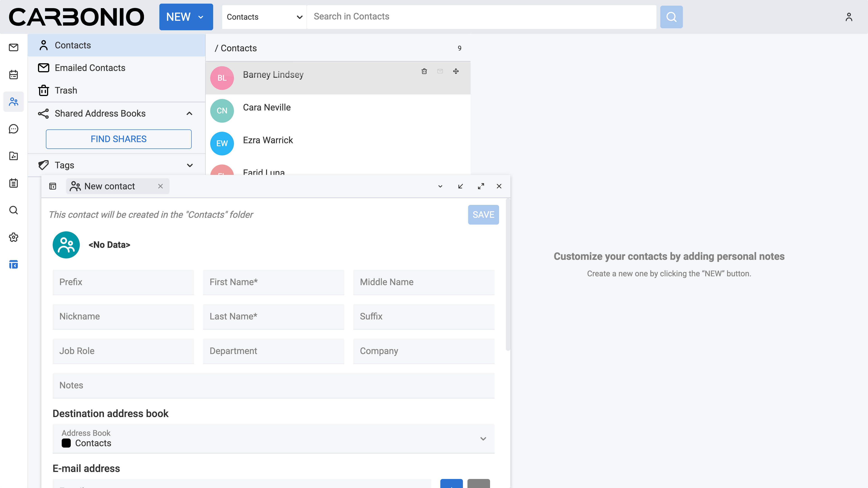Expand the Tags section
This screenshot has height=488, width=868.
(190, 165)
